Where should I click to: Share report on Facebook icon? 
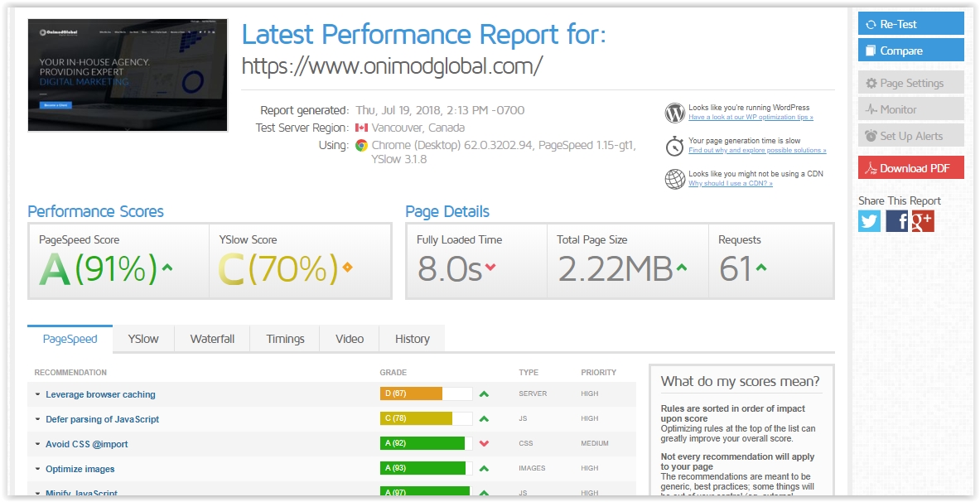coord(896,221)
